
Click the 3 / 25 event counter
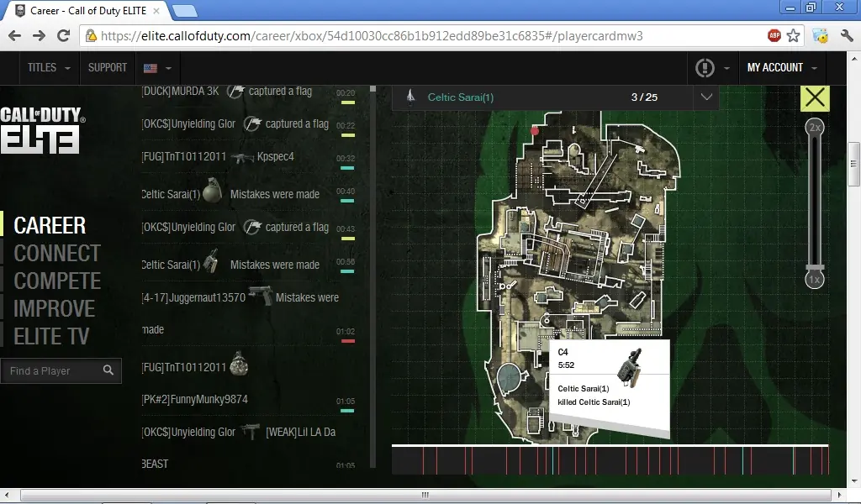pyautogui.click(x=644, y=97)
